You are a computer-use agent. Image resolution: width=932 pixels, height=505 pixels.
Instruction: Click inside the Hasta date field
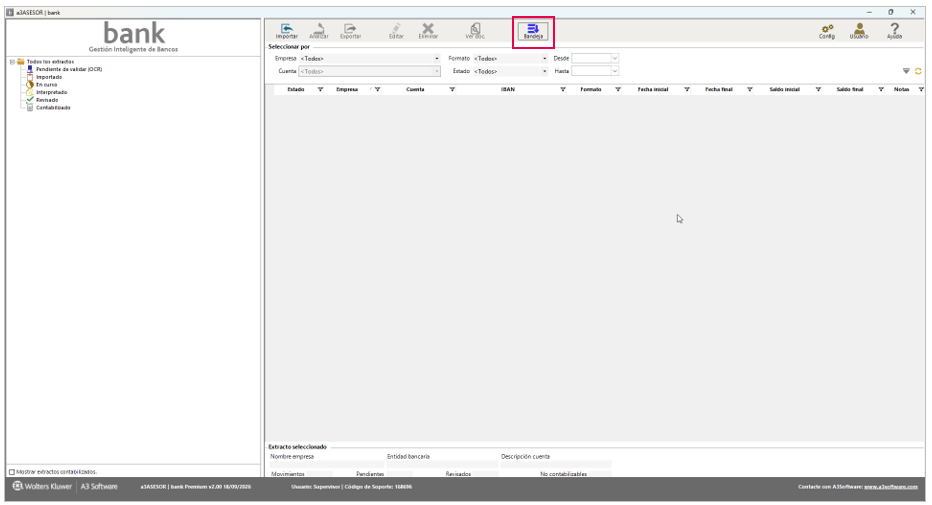(591, 71)
